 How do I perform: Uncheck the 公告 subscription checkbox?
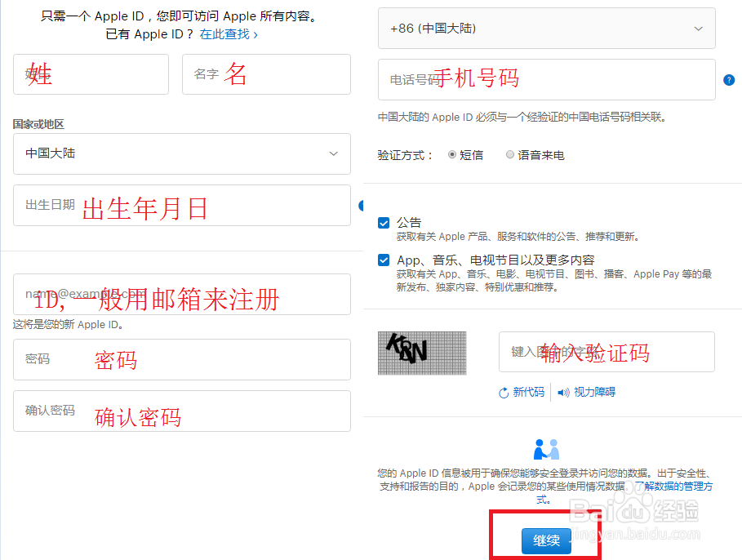384,222
